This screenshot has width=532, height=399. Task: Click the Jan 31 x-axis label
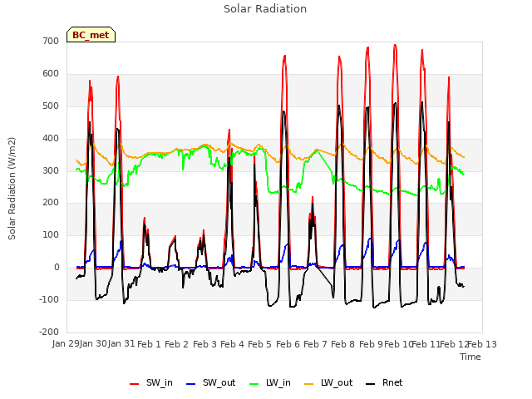click(x=121, y=343)
